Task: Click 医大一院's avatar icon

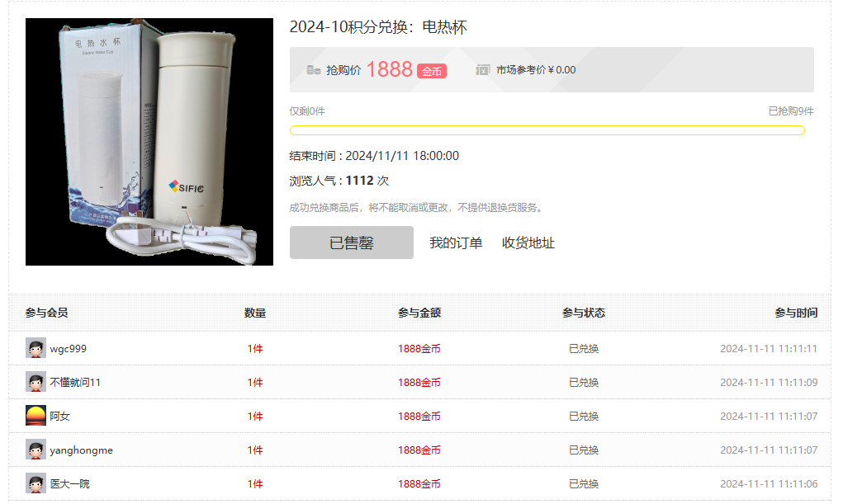Action: coord(36,483)
